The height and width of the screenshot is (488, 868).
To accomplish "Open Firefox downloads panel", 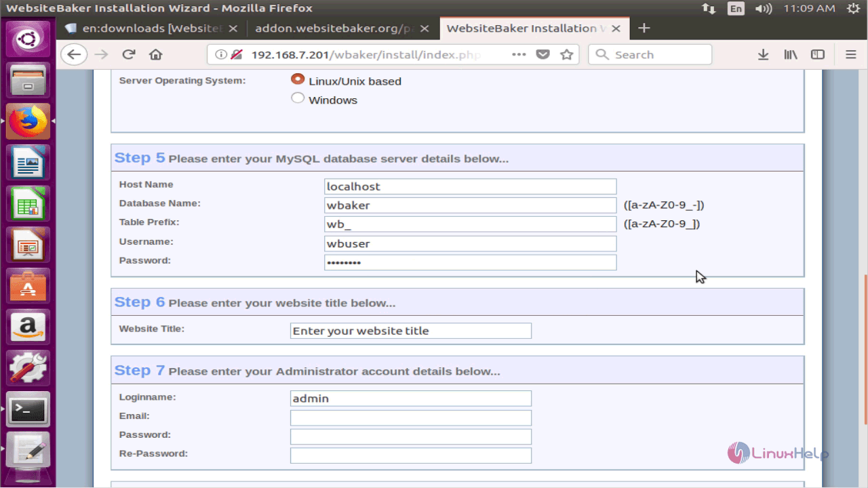I will coord(763,55).
